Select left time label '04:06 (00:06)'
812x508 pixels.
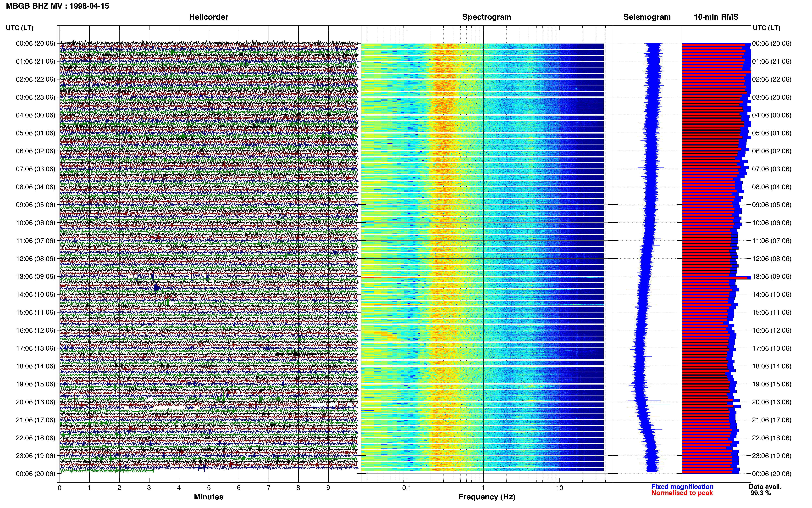[x=36, y=115]
